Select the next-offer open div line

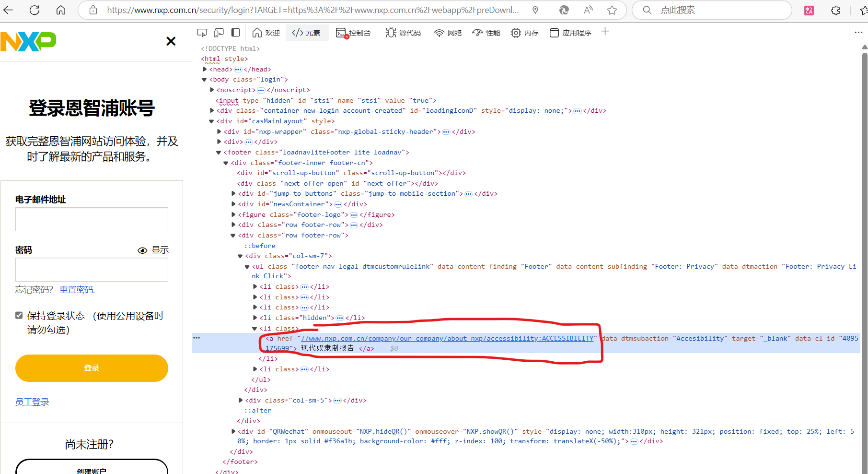[x=337, y=183]
